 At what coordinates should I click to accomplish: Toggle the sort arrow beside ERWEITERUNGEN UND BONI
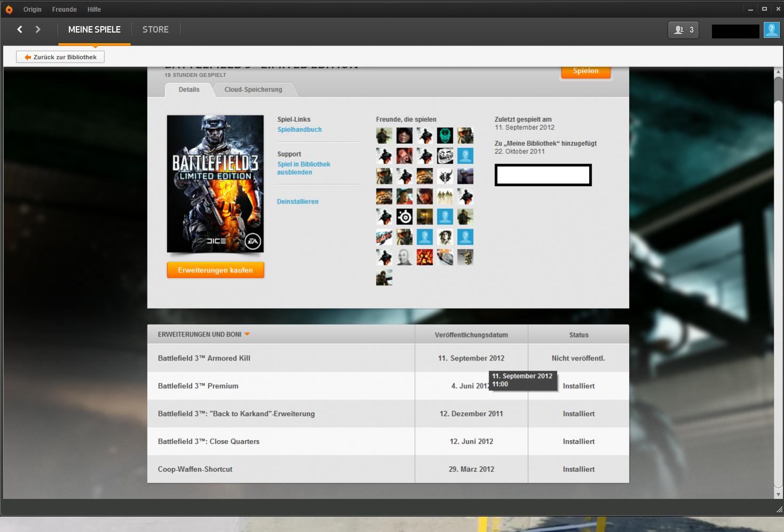[247, 334]
